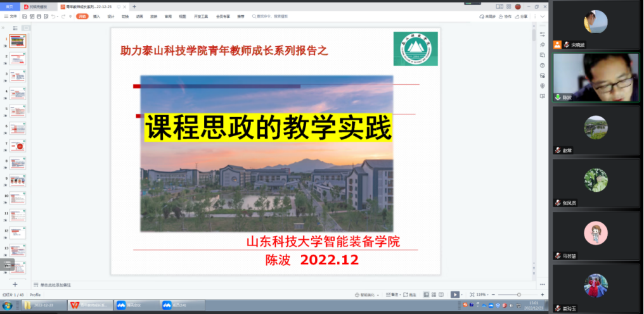Toggle the 备注 notes pane in status bar
The width and height of the screenshot is (644, 314).
(x=392, y=295)
